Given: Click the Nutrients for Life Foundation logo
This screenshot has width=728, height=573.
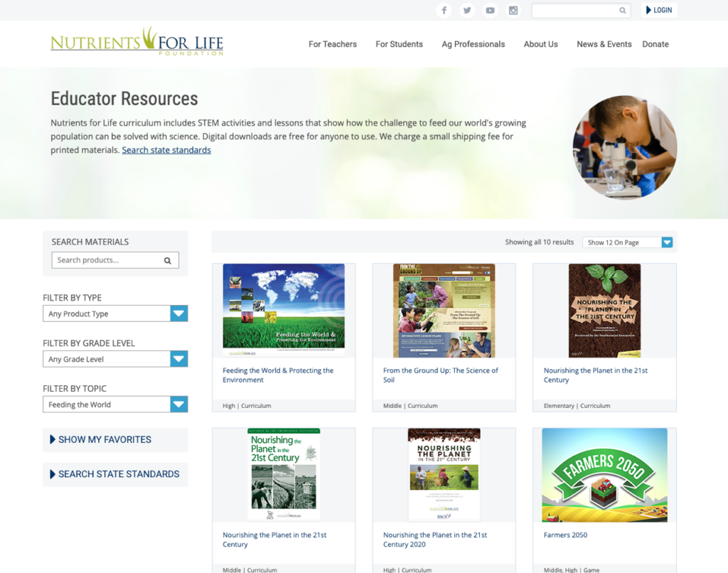Looking at the screenshot, I should tap(137, 42).
